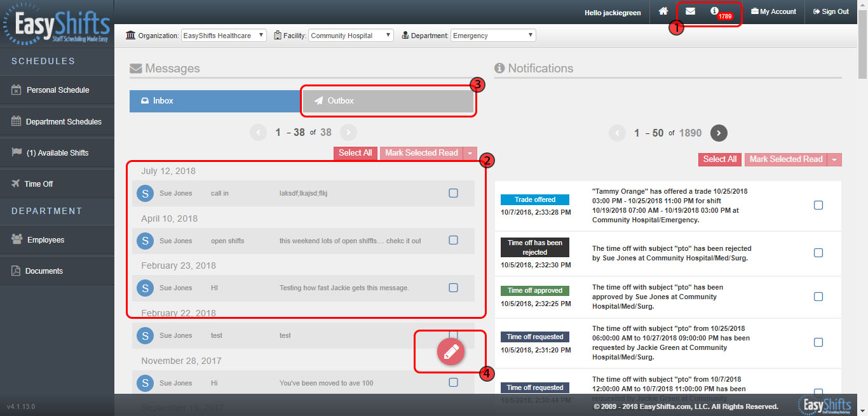Viewport: 868px width, 416px height.
Task: Click Select All for notifications
Action: tap(720, 159)
